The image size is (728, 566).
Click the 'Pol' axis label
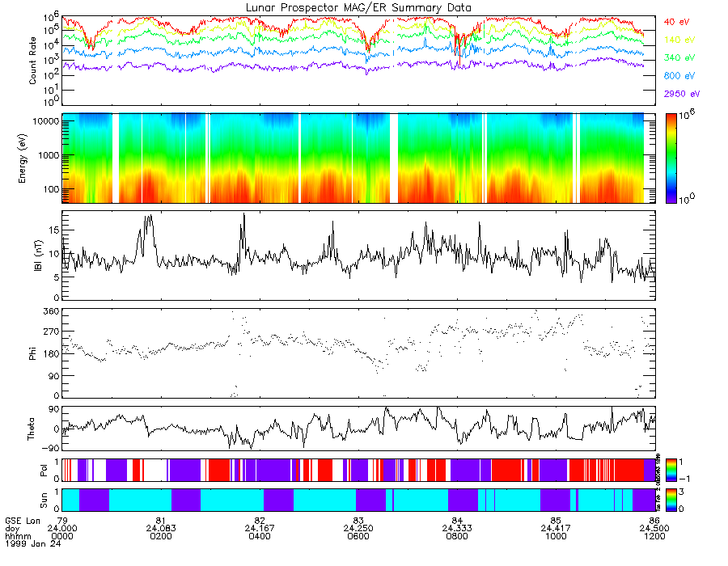point(43,471)
